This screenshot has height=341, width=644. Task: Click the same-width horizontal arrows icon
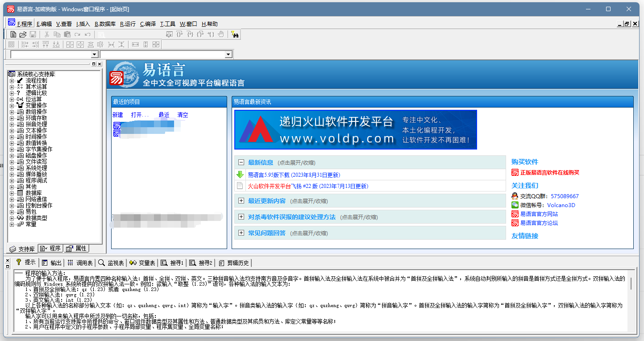(x=135, y=44)
